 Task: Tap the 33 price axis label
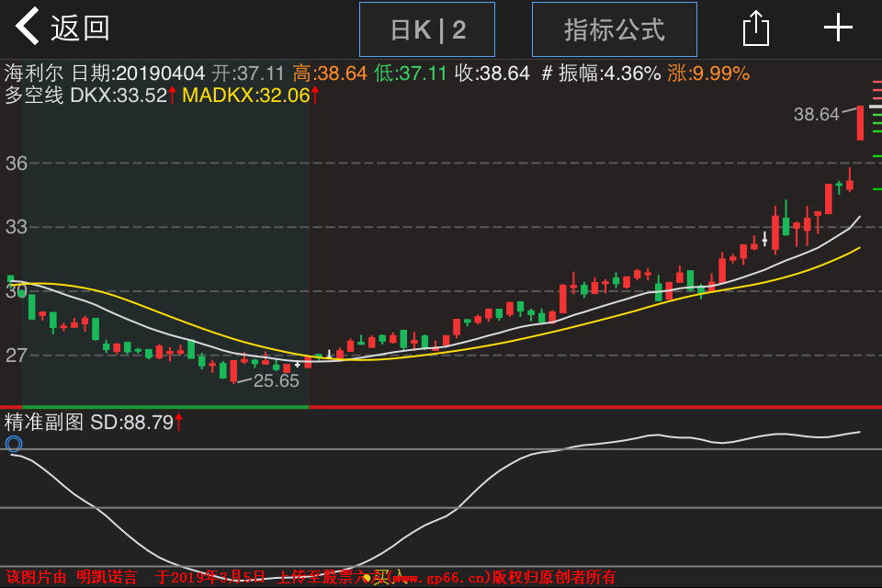(17, 227)
